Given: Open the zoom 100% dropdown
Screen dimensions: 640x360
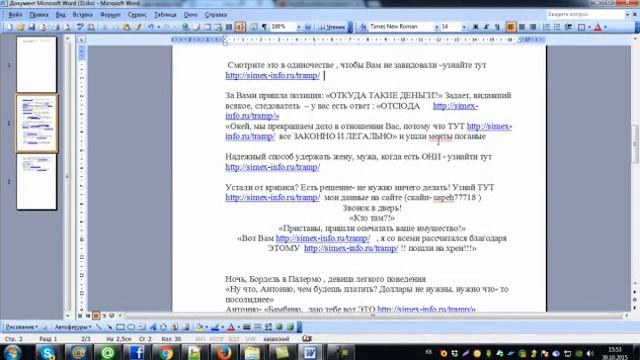Looking at the screenshot, I should (299, 27).
